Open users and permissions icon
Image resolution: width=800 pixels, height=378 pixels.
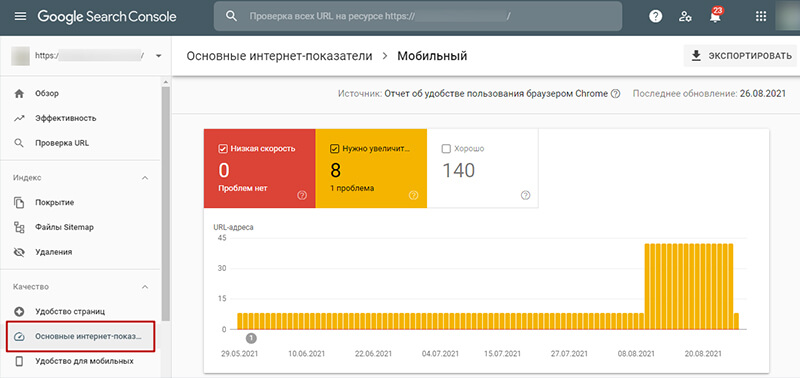pyautogui.click(x=685, y=16)
